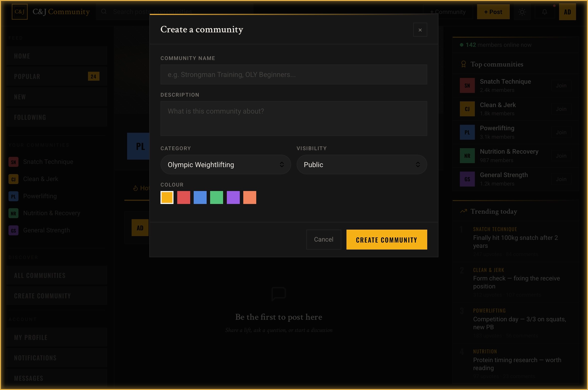The image size is (588, 390).
Task: Join Snatch Technique in Top communities
Action: (561, 86)
